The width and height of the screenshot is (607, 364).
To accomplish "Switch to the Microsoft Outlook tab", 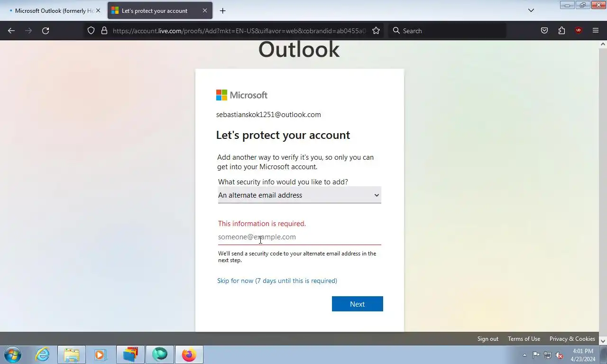I will point(53,10).
